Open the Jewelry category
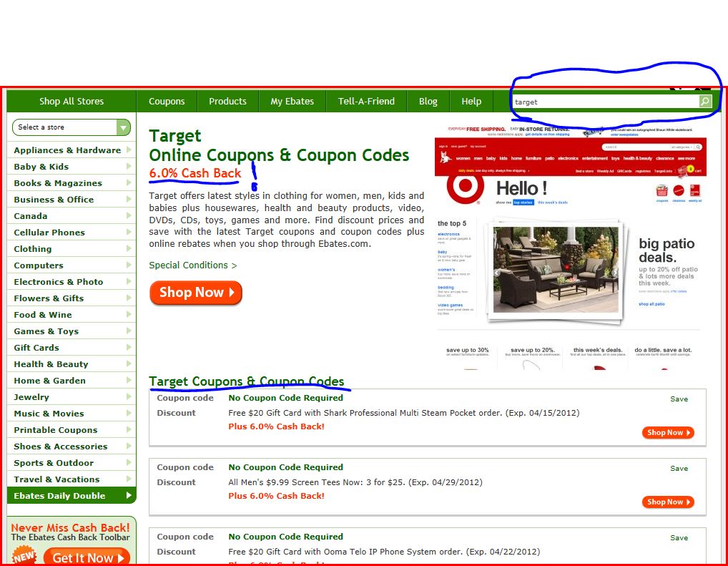 point(72,397)
